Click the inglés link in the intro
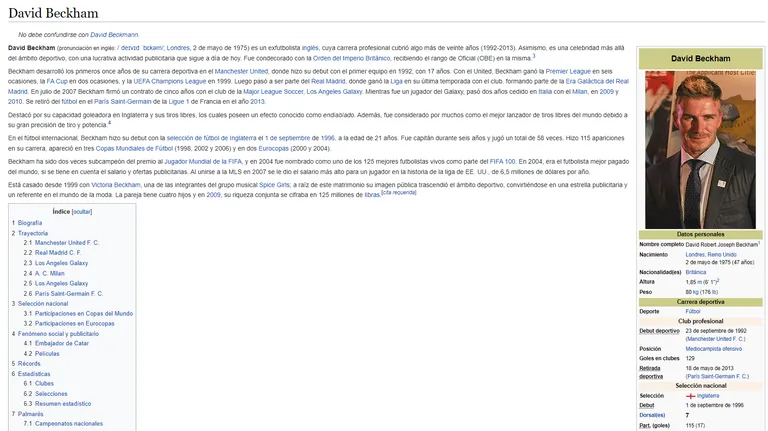Image resolution: width=768 pixels, height=431 pixels. (310, 48)
